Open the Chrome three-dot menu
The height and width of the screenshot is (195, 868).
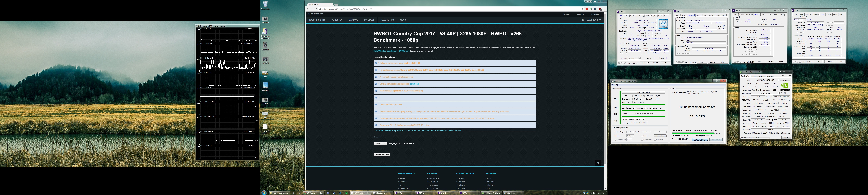click(604, 9)
